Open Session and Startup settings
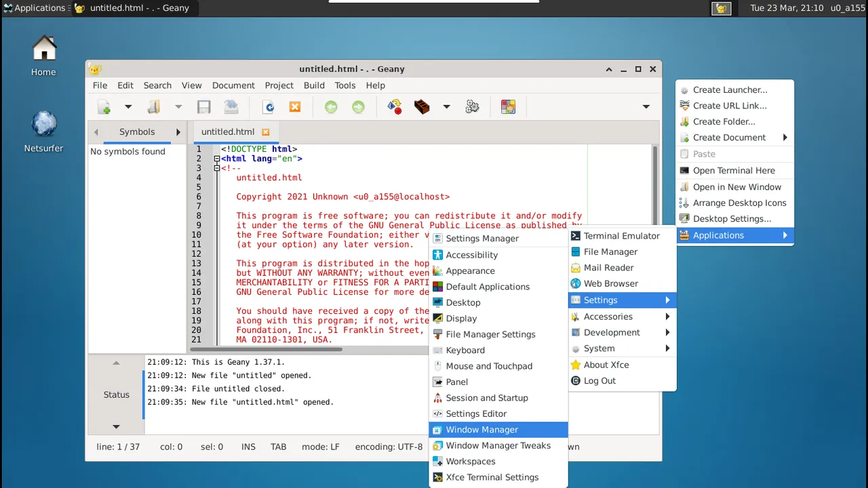This screenshot has width=868, height=488. click(498, 398)
